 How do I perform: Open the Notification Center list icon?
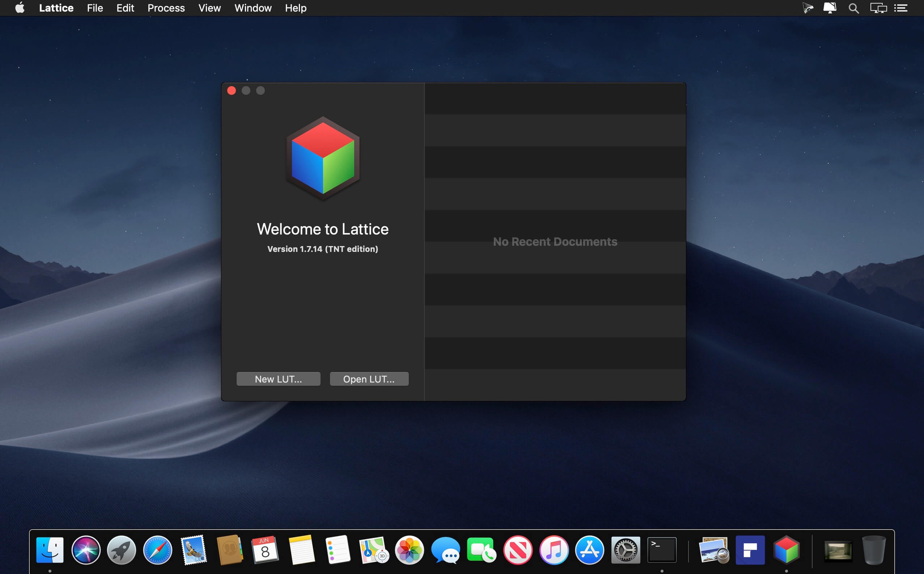(901, 8)
